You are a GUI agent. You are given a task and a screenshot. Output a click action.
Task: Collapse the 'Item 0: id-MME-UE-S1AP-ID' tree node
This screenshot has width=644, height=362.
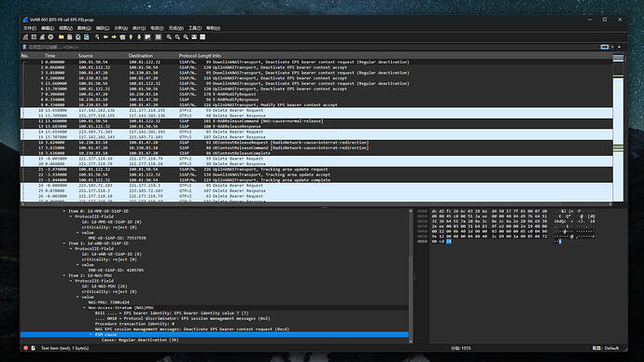point(64,211)
